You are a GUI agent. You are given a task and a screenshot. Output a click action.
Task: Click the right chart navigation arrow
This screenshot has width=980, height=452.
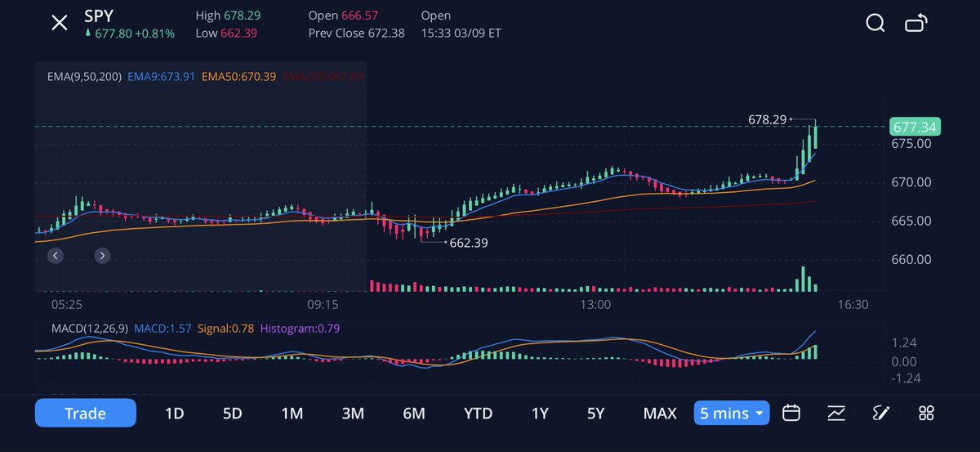coord(102,256)
